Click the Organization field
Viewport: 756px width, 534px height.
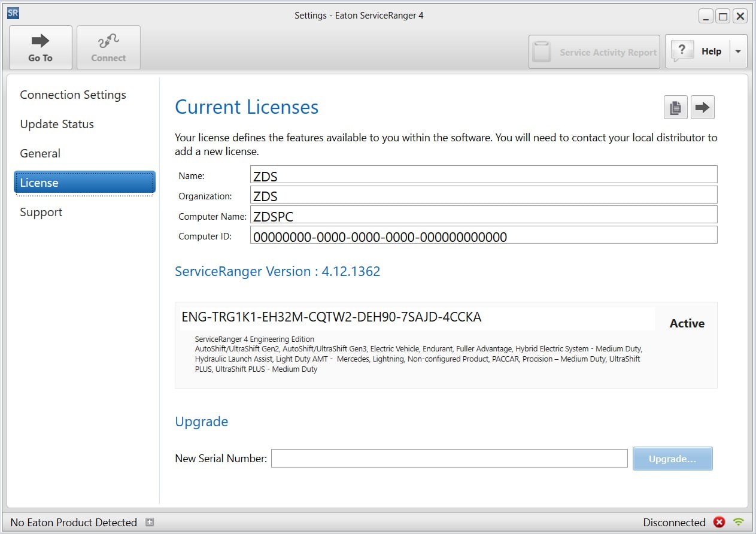coord(484,195)
